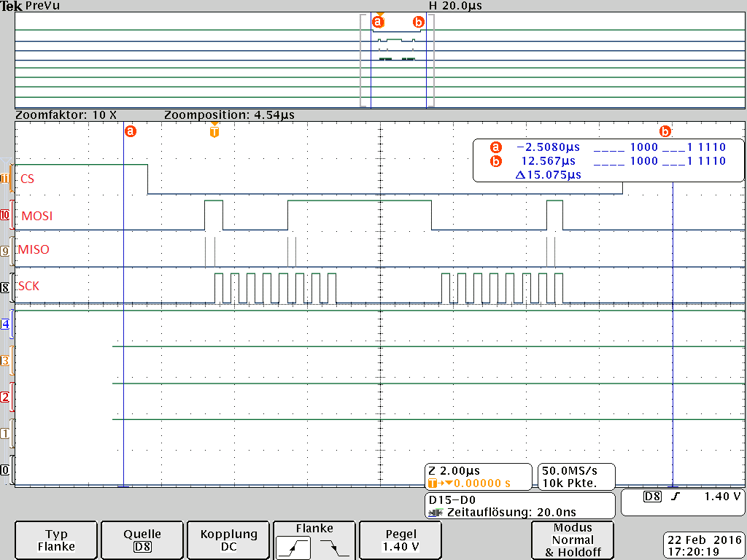Click the Typ Flanke menu button
The image size is (747, 560).
point(56,540)
